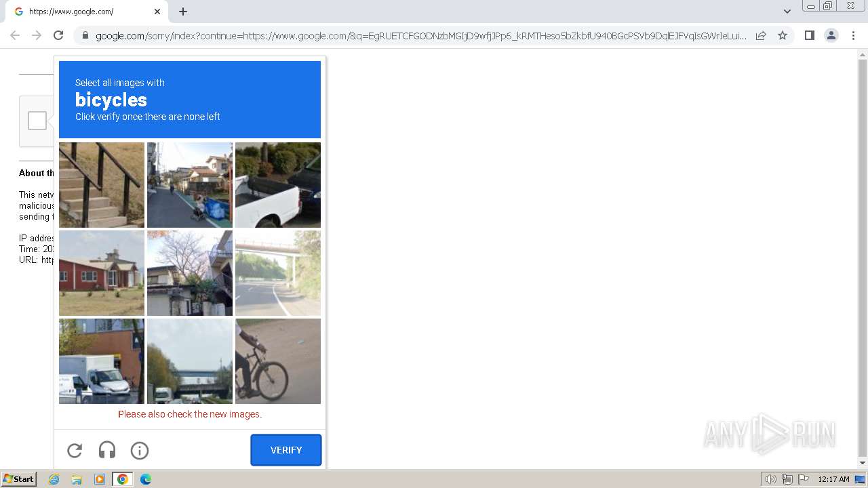Viewport: 868px width, 488px height.
Task: Open network status tray icon
Action: pos(787,479)
